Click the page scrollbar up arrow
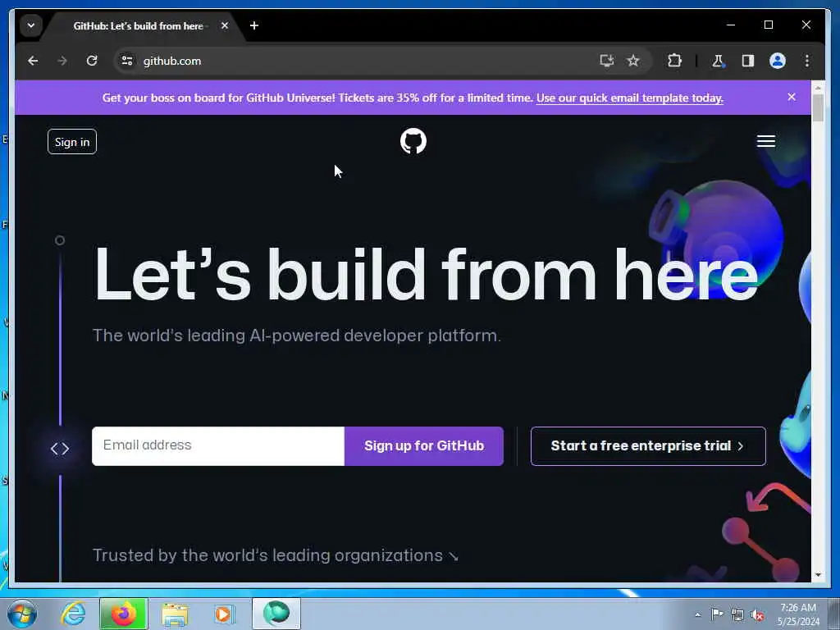This screenshot has width=840, height=630. pyautogui.click(x=818, y=87)
